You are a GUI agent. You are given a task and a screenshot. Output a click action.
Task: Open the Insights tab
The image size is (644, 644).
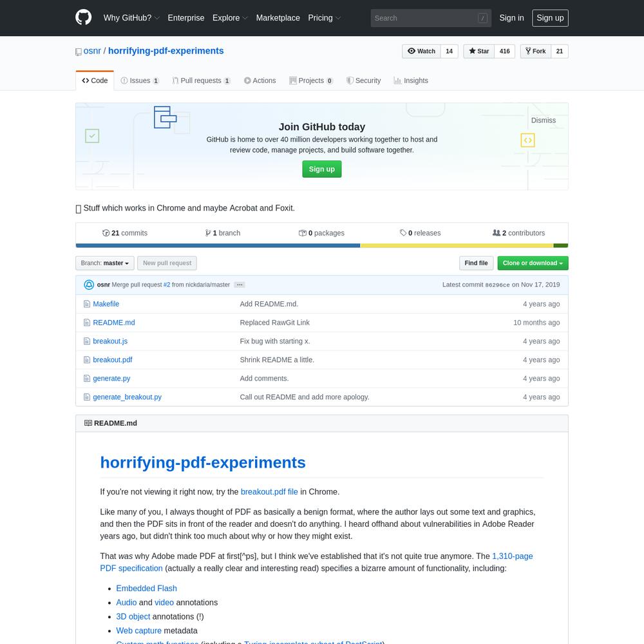(x=411, y=80)
